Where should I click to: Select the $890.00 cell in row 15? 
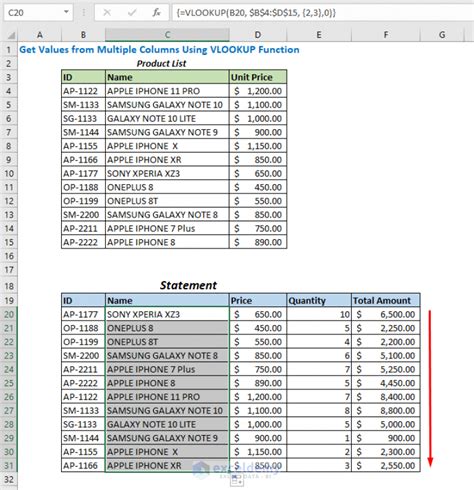[258, 242]
